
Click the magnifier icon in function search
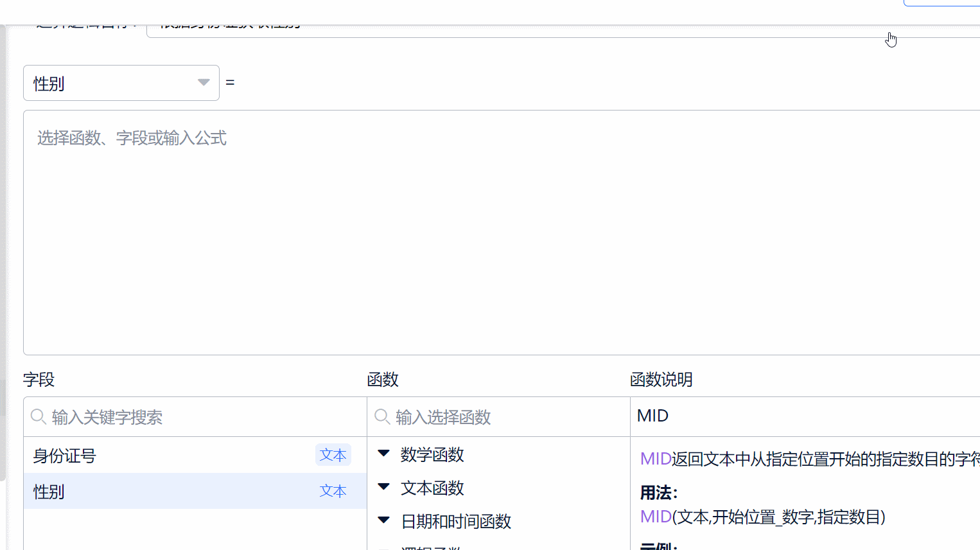tap(382, 417)
